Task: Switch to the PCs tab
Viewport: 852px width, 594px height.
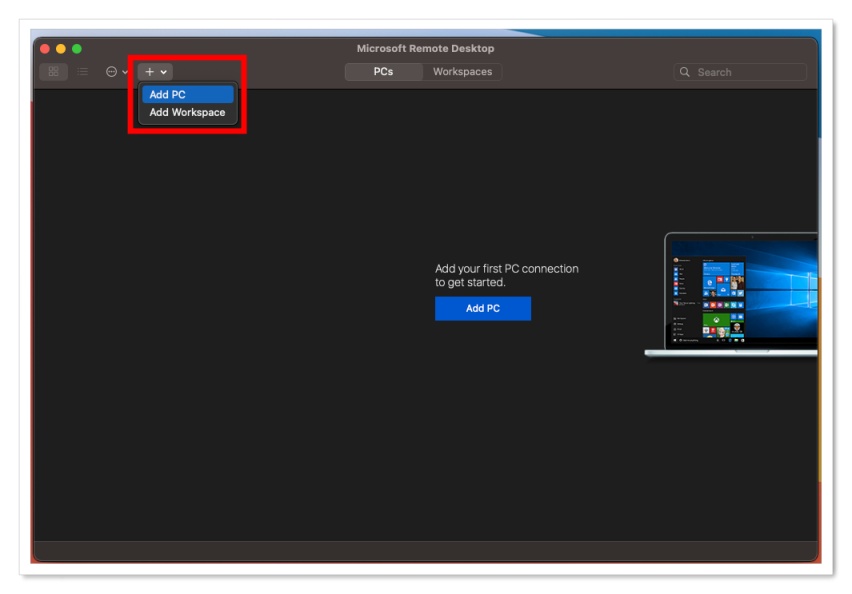Action: 384,72
